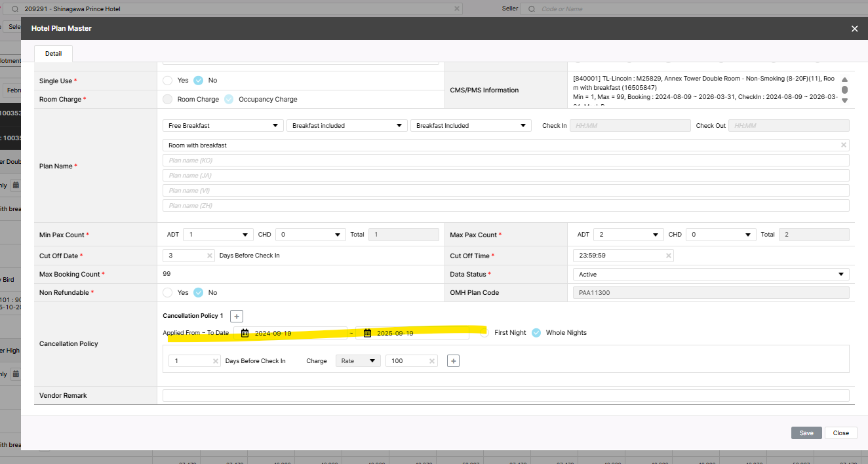Image resolution: width=868 pixels, height=464 pixels.
Task: Clear the charge rate 100 value
Action: [x=432, y=361]
